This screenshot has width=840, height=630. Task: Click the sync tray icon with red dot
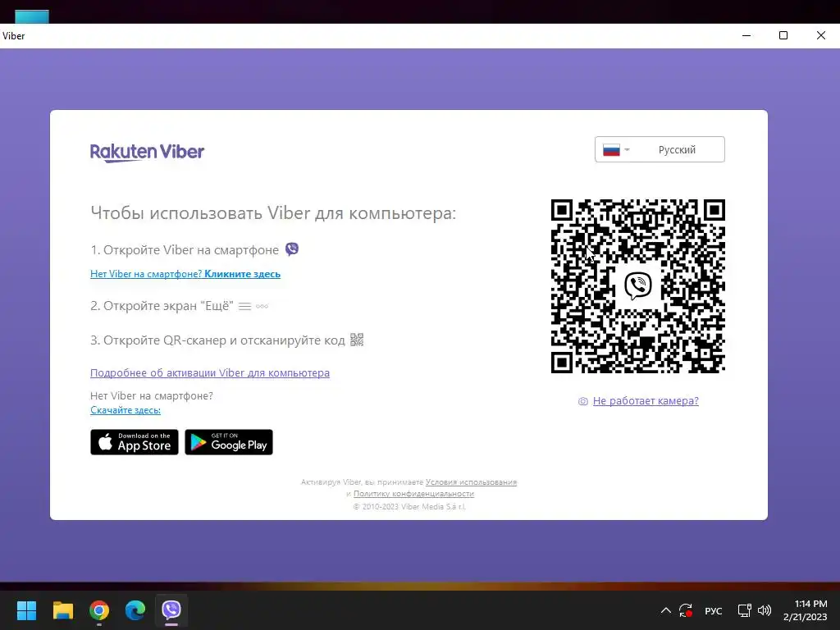coord(686,610)
